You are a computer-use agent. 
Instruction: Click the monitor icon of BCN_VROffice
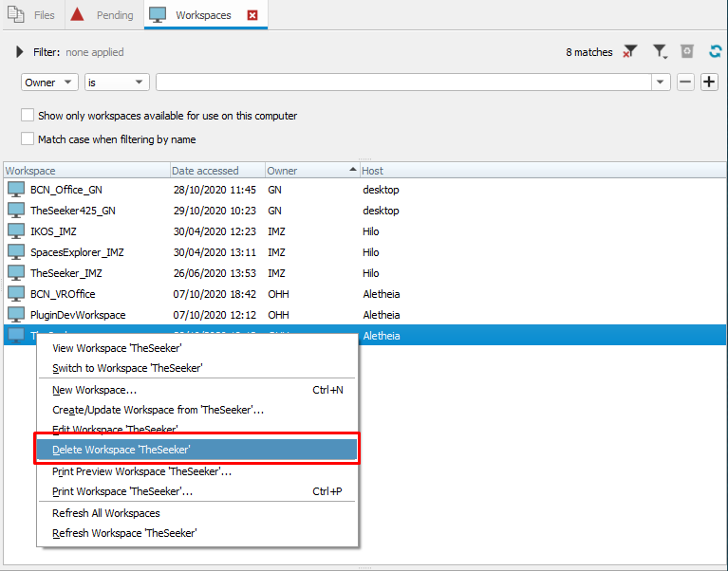point(16,294)
